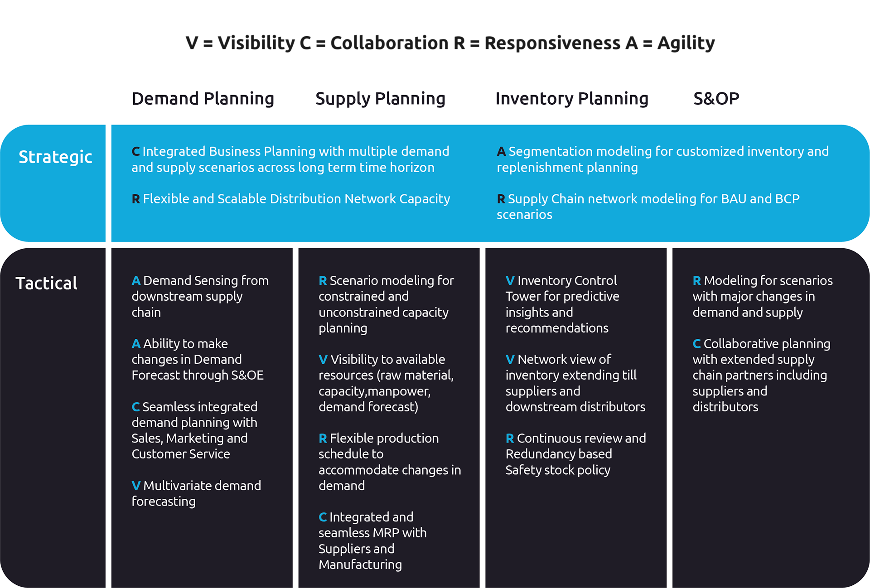Click the Safety stock policy item
The image size is (870, 588).
[x=575, y=454]
